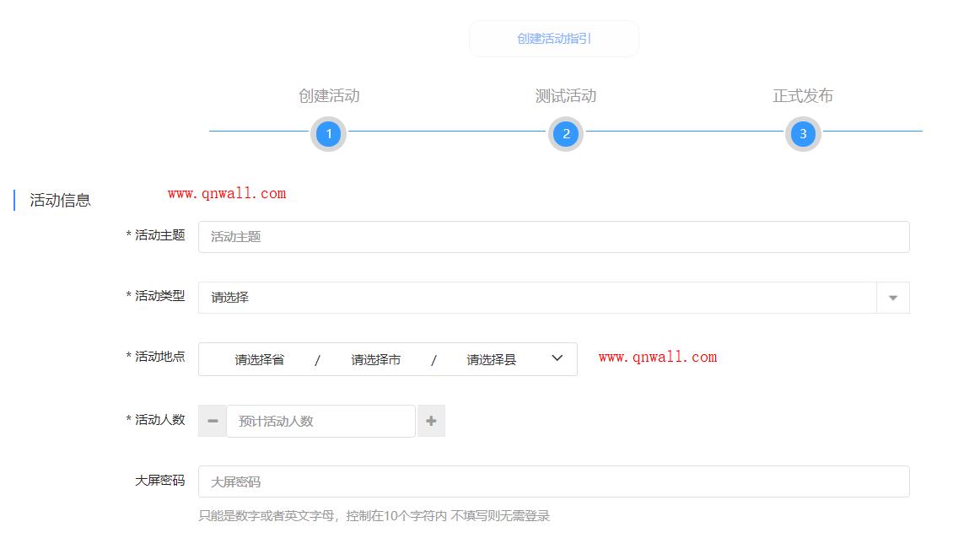Viewport: 980px width, 538px height.
Task: Click the step 3 circle icon
Action: (x=802, y=133)
